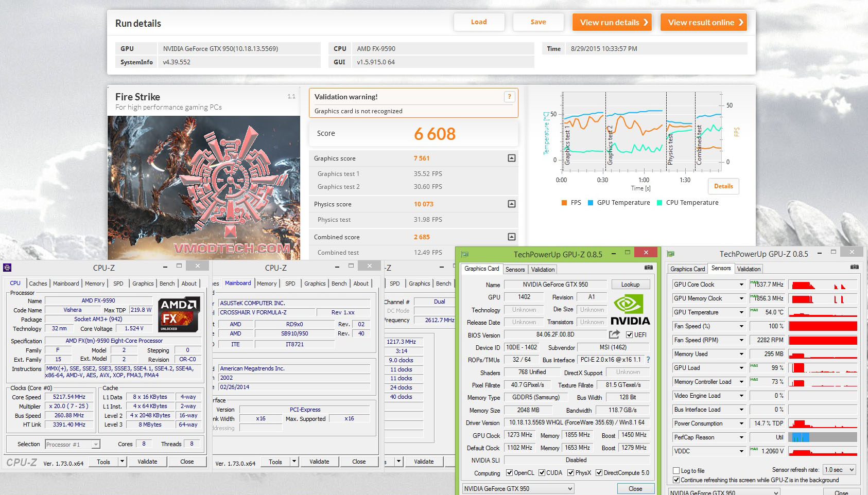Screen dimensions: 868x495
Task: Click Validate in the leftmost CPU-Z window
Action: (x=147, y=462)
